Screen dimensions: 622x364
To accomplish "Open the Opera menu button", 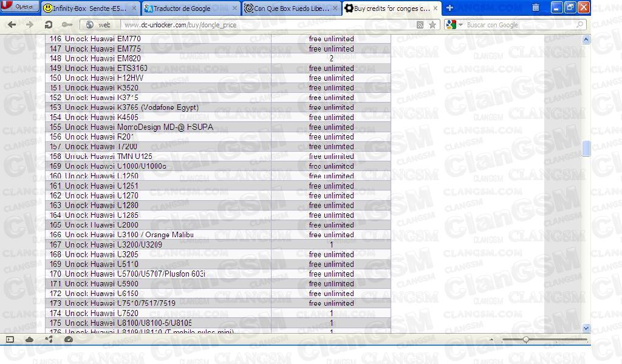I will point(19,6).
